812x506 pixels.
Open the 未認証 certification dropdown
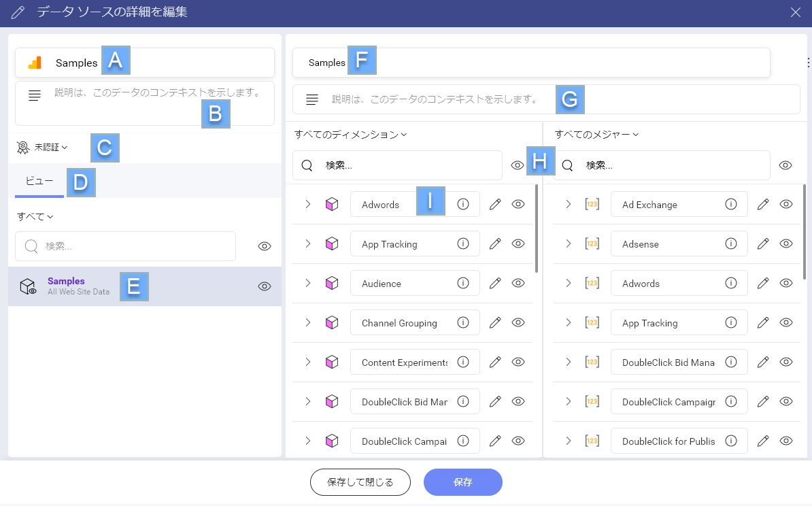(x=42, y=148)
